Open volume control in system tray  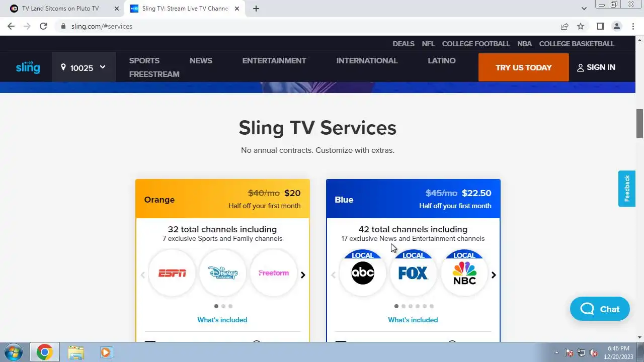tap(593, 352)
